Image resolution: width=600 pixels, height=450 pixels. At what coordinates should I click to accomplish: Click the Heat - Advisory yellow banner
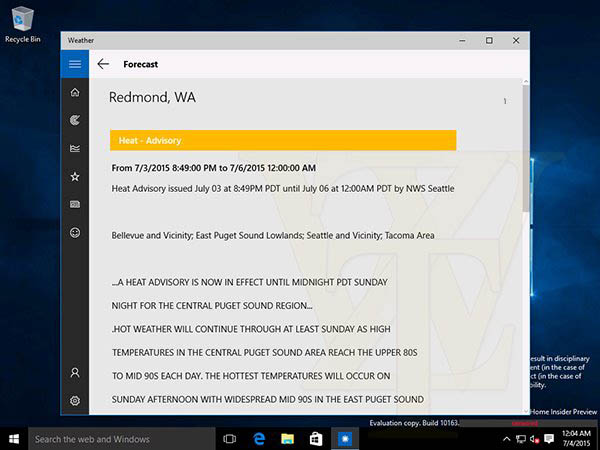click(283, 140)
